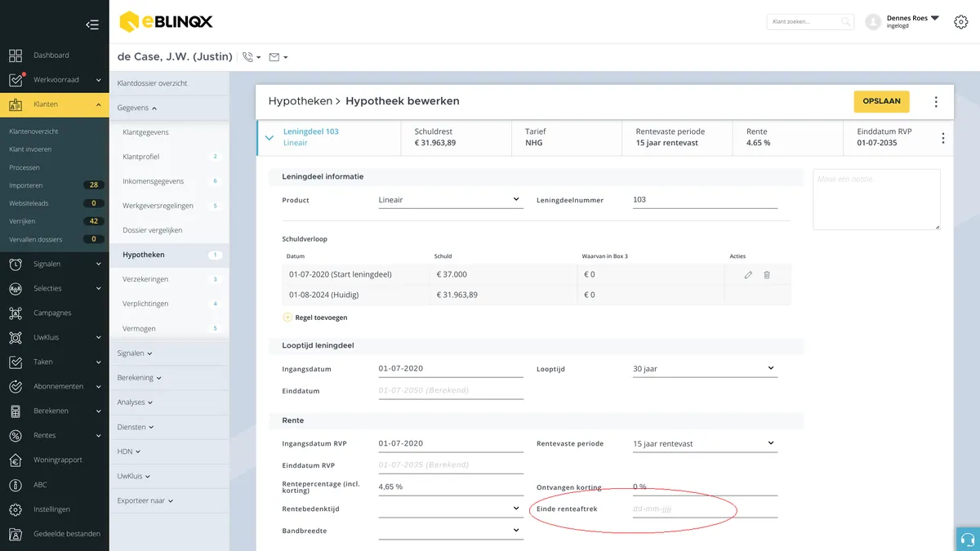Click the phone contact icon for Justin
This screenshot has width=980, height=551.
(248, 57)
